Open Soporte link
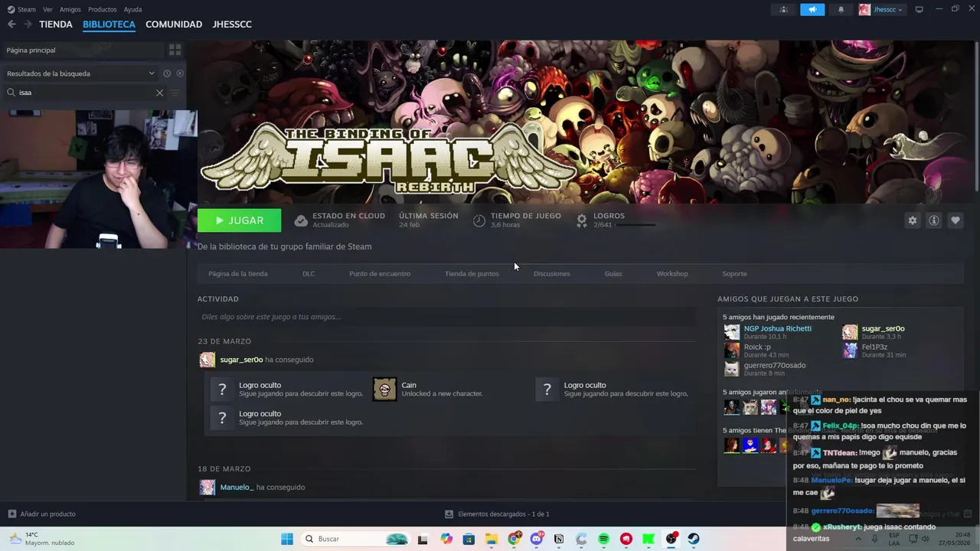The image size is (980, 551). (734, 273)
